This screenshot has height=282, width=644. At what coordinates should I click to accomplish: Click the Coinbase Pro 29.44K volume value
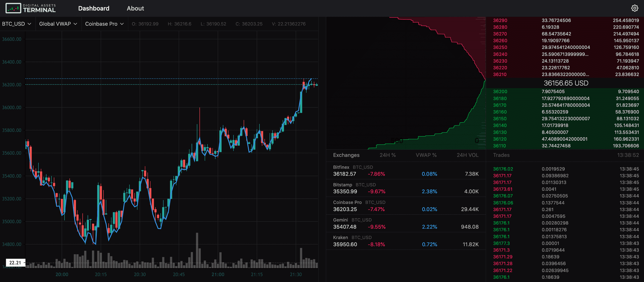470,209
